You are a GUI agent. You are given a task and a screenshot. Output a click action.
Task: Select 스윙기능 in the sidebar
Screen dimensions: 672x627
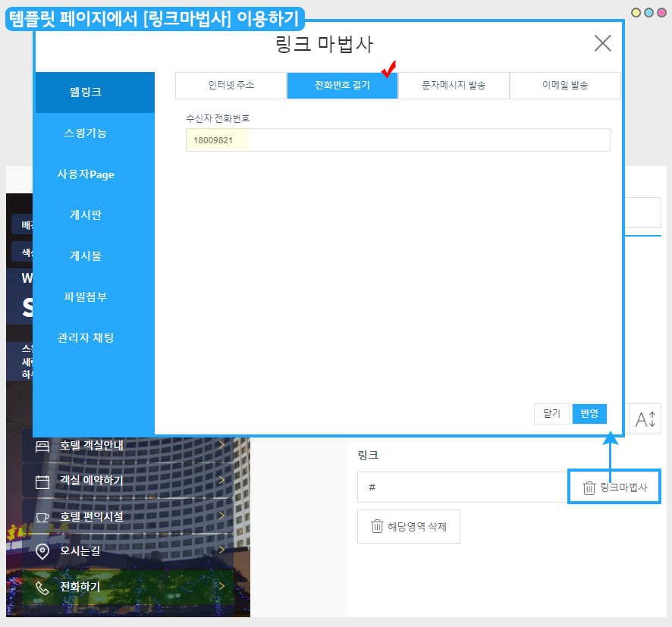[x=86, y=133]
